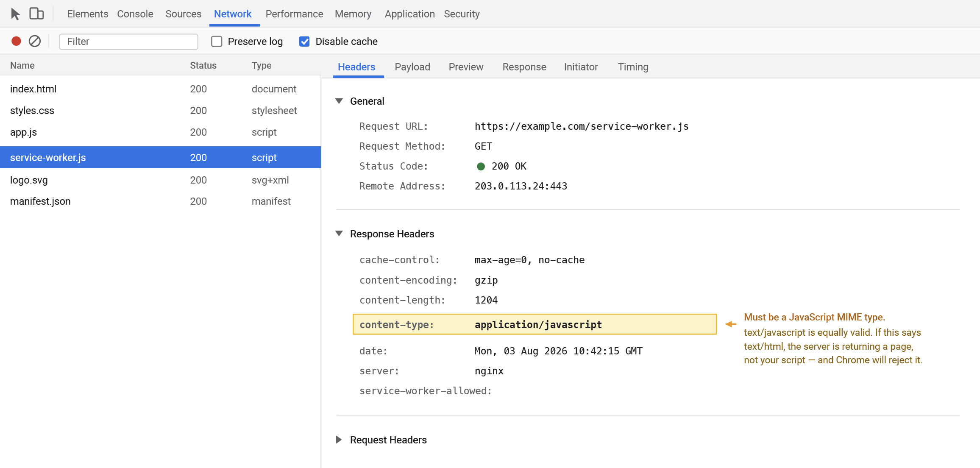Image resolution: width=980 pixels, height=468 pixels.
Task: Sort requests by Type column
Action: pyautogui.click(x=262, y=65)
